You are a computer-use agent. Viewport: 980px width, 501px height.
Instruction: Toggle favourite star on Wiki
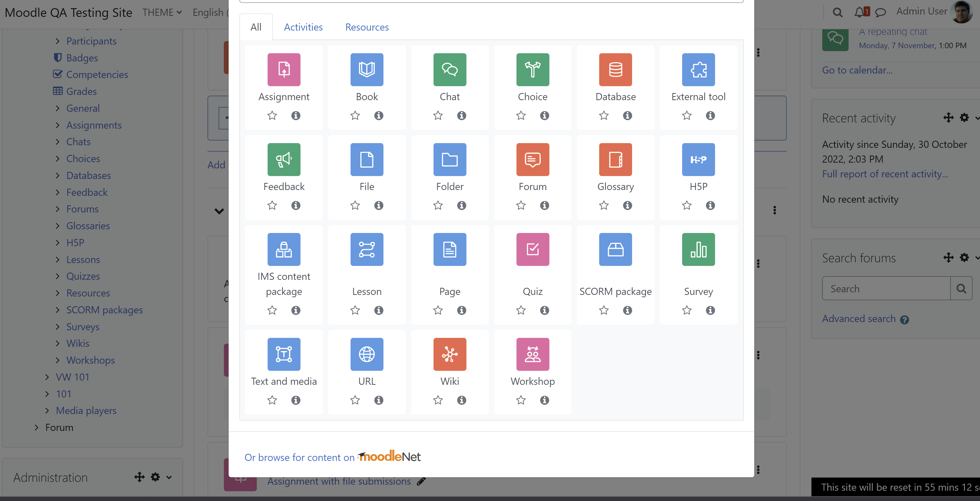438,400
